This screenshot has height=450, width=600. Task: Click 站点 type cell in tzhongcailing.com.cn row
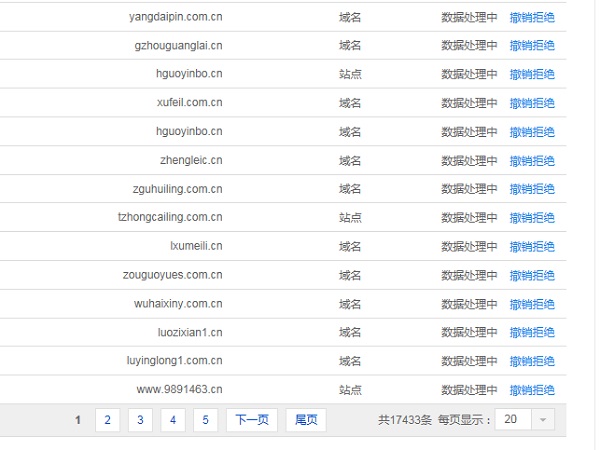[x=350, y=218]
